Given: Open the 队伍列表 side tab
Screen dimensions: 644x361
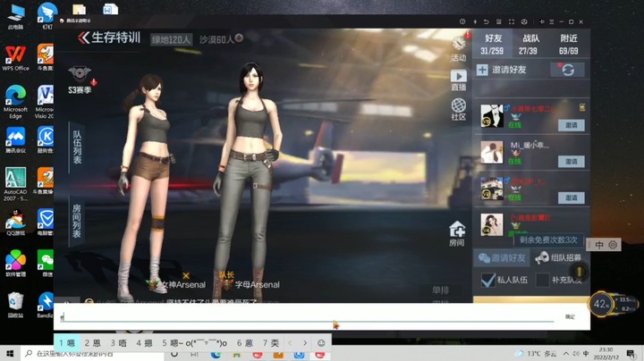Looking at the screenshot, I should coord(77,147).
